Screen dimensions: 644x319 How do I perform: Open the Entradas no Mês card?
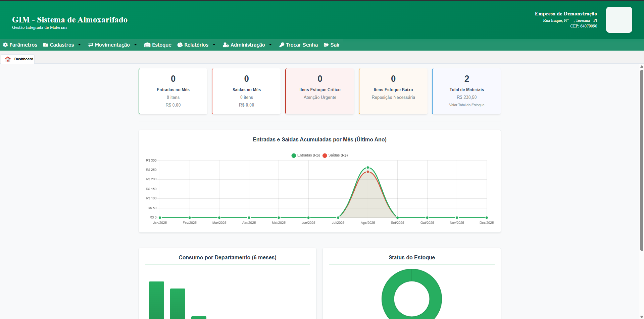click(x=173, y=91)
